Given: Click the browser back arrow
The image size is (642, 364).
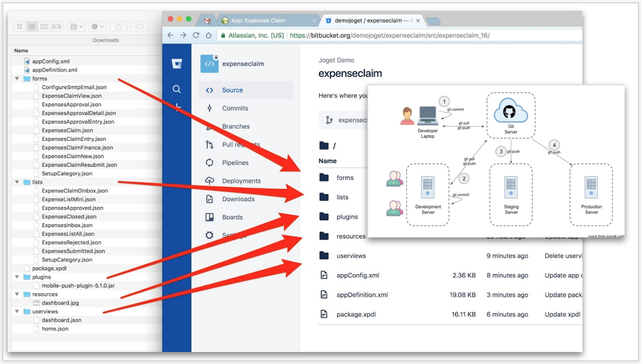Looking at the screenshot, I should click(170, 36).
